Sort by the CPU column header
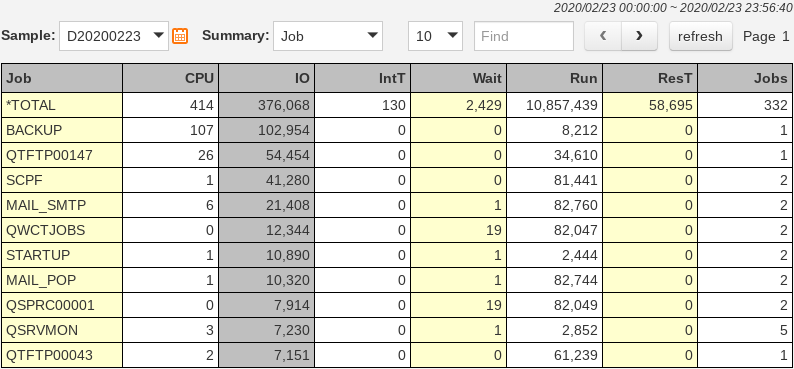The height and width of the screenshot is (369, 794). [171, 78]
